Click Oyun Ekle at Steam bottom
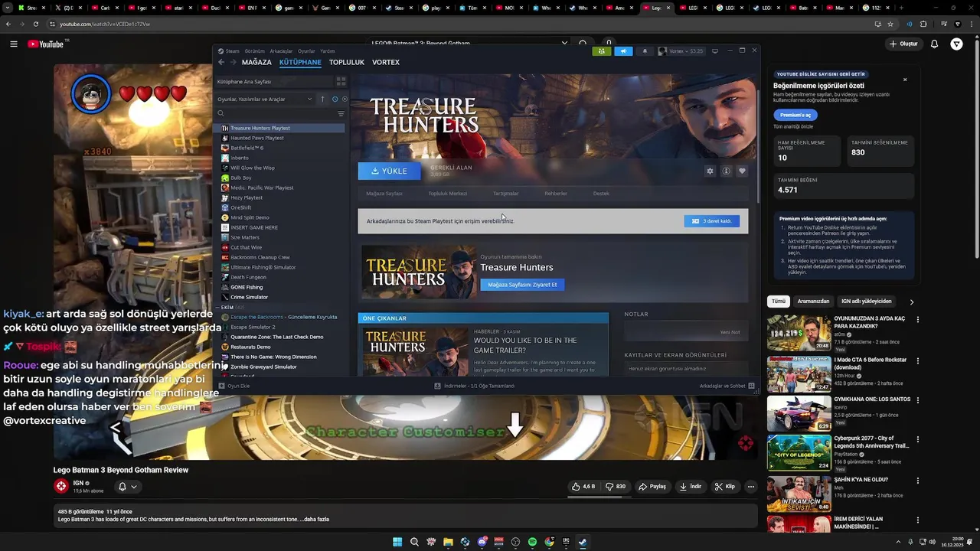This screenshot has height=551, width=980. [234, 386]
